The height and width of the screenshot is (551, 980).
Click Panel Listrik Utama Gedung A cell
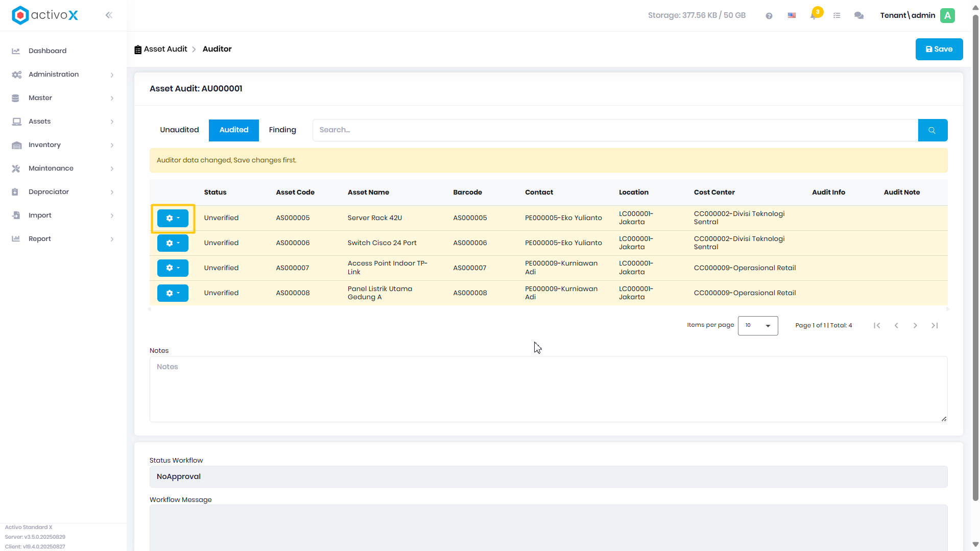(x=380, y=293)
